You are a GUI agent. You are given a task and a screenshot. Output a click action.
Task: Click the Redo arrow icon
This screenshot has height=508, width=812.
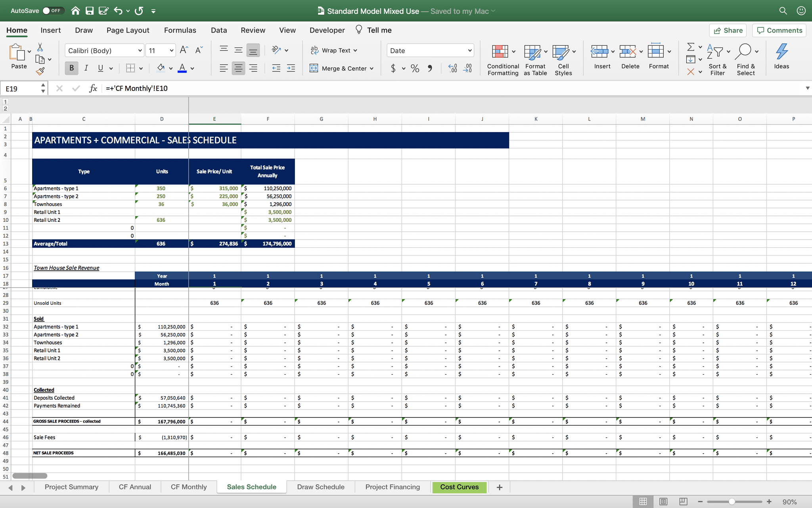(x=139, y=11)
